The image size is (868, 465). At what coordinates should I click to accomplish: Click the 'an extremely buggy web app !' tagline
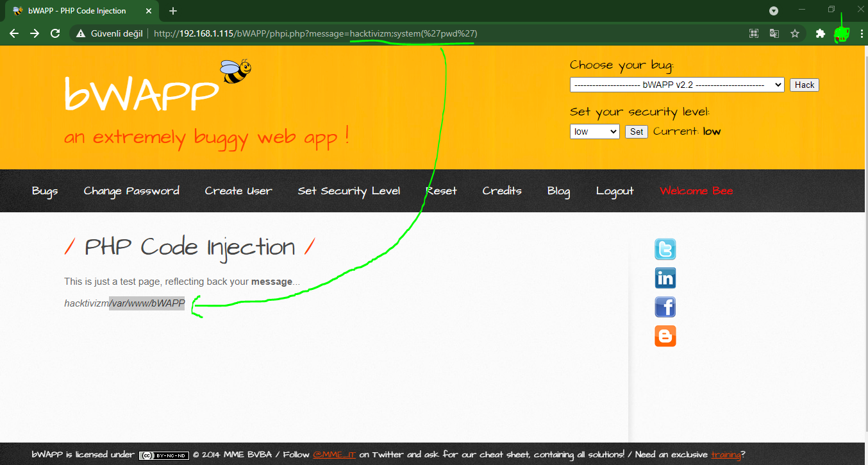click(x=207, y=137)
